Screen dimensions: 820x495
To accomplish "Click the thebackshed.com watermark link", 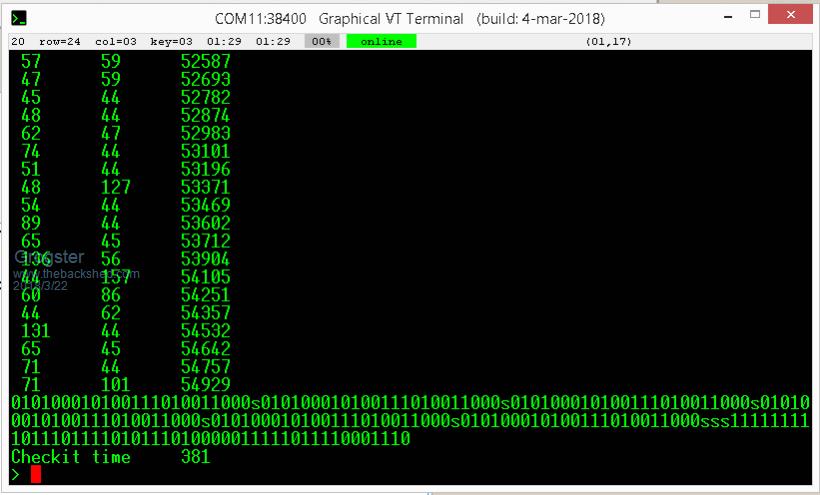I will coord(77,273).
